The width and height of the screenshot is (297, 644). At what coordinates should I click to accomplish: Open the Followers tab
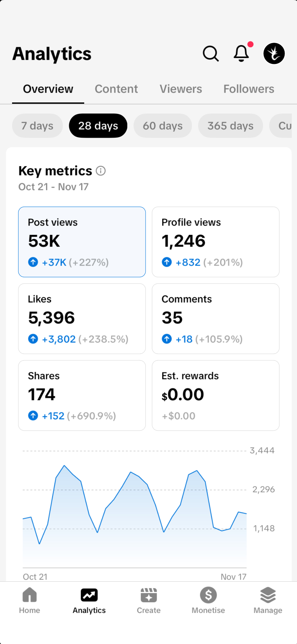[x=249, y=89]
